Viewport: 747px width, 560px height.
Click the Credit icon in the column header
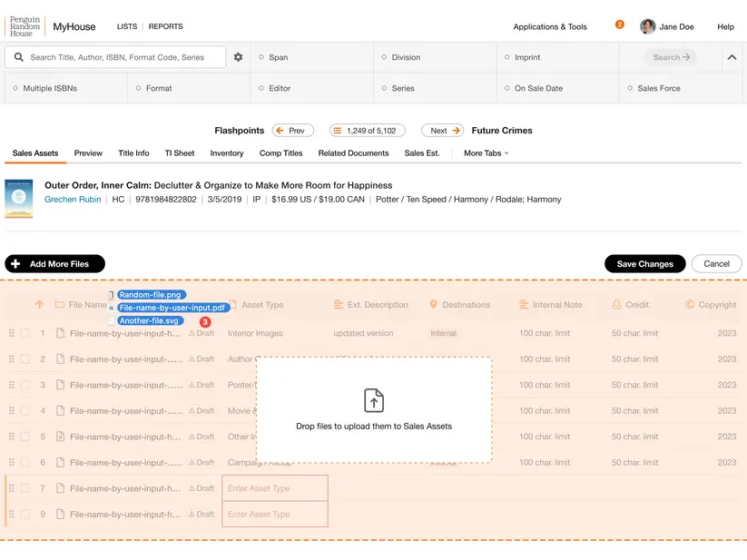616,304
